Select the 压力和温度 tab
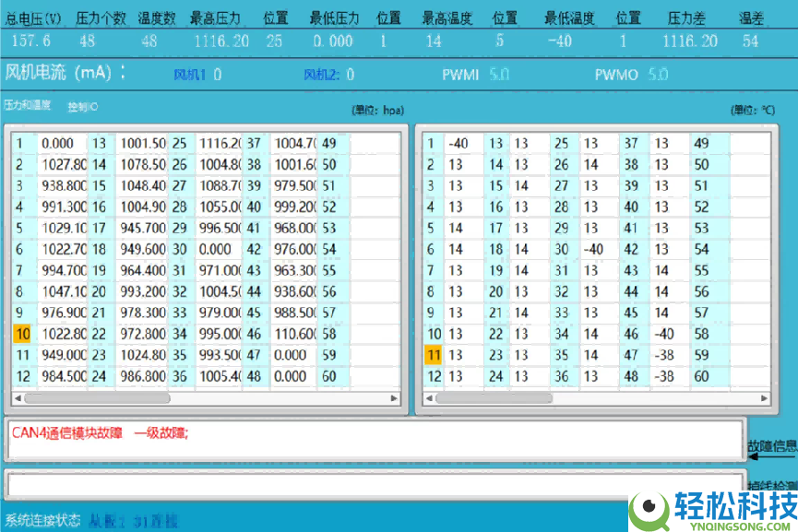This screenshot has width=798, height=532. coord(28,104)
